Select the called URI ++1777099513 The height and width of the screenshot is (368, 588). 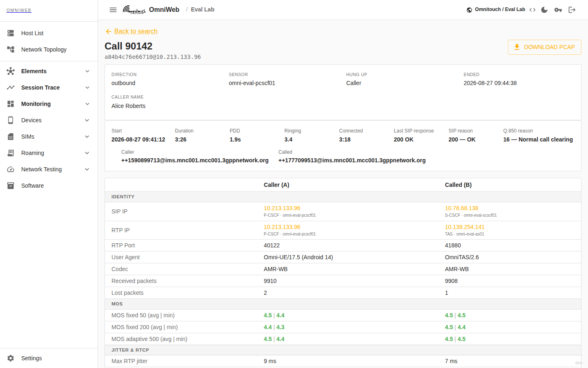(352, 160)
